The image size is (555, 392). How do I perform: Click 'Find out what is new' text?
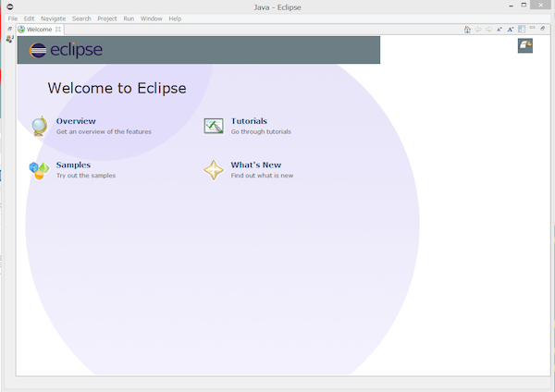(262, 176)
